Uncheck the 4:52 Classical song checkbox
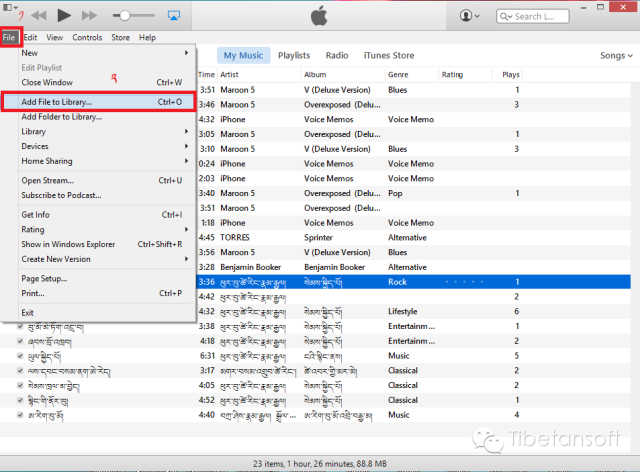 click(x=20, y=401)
